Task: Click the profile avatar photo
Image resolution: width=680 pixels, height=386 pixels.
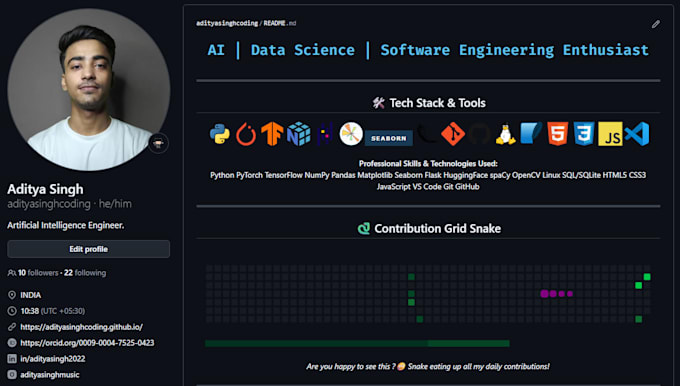Action: pos(88,90)
